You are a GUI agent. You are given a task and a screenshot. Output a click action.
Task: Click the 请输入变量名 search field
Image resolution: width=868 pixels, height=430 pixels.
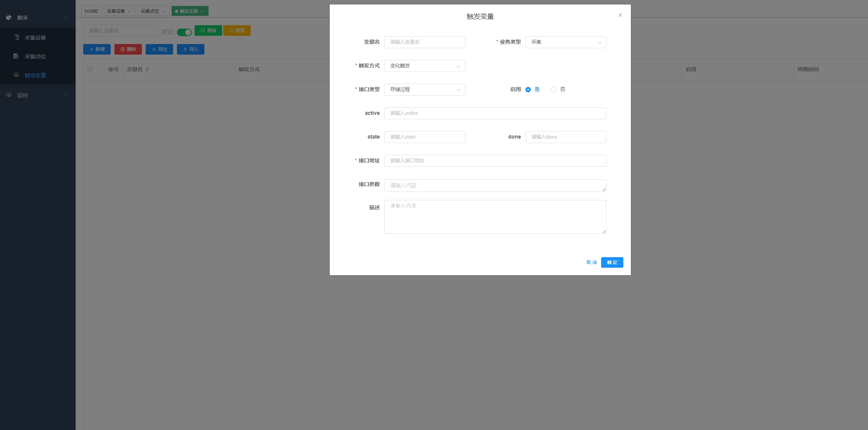click(x=121, y=30)
